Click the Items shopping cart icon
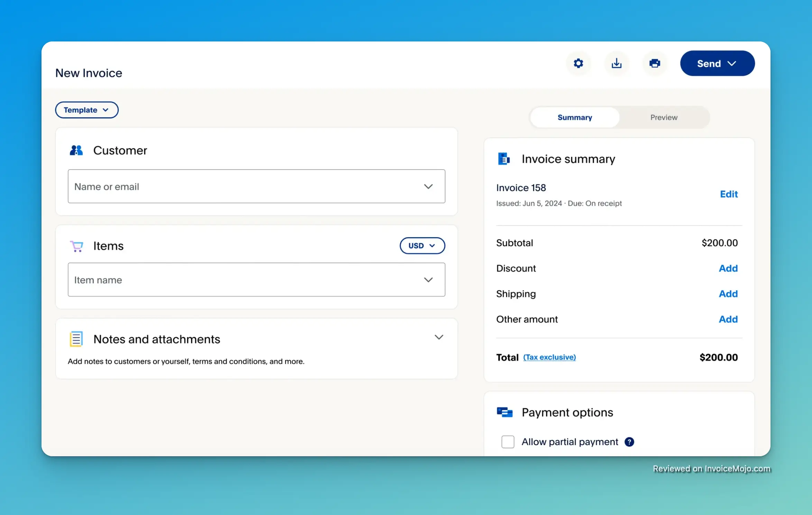Viewport: 812px width, 515px height. 76,246
